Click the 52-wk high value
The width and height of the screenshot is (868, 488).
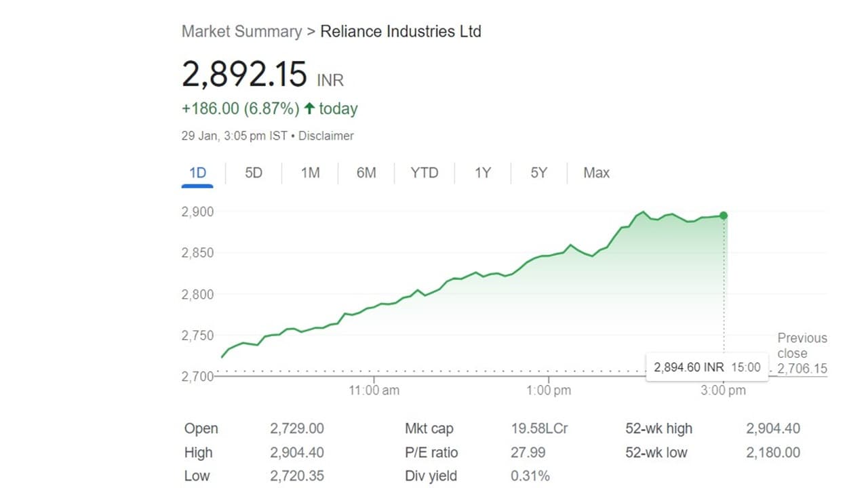click(x=773, y=429)
